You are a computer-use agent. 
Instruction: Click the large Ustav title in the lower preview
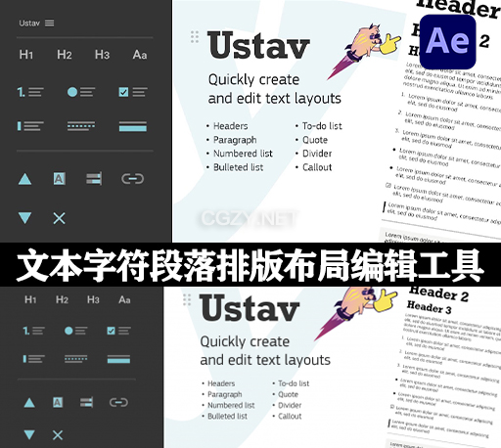point(250,307)
